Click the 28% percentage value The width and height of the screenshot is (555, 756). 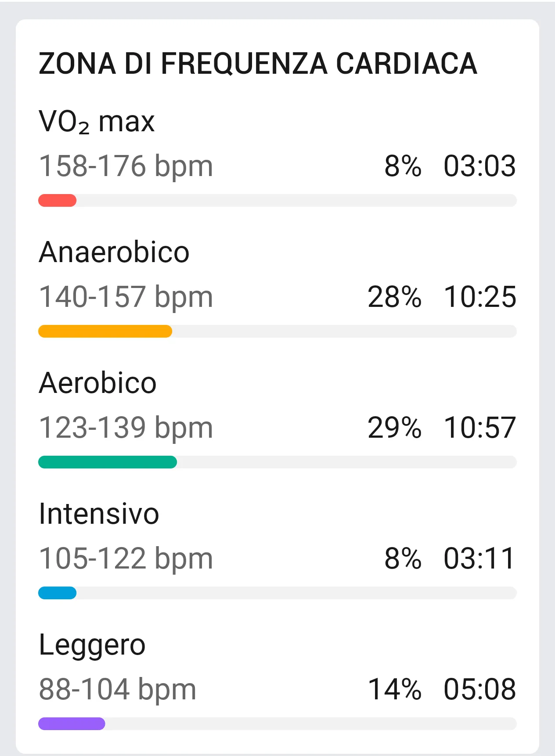coord(394,297)
